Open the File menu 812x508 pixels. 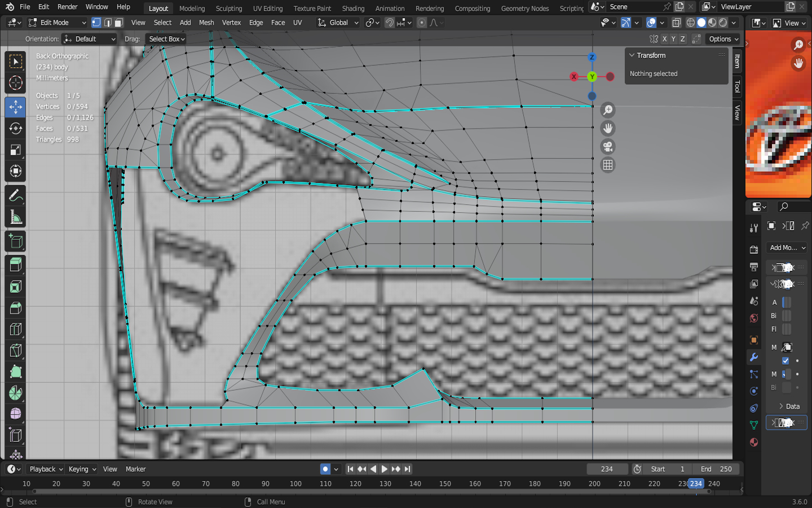coord(25,7)
